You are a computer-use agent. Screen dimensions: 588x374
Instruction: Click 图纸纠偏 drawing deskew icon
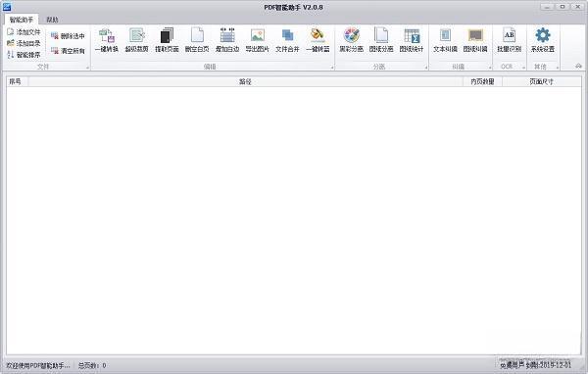point(475,40)
